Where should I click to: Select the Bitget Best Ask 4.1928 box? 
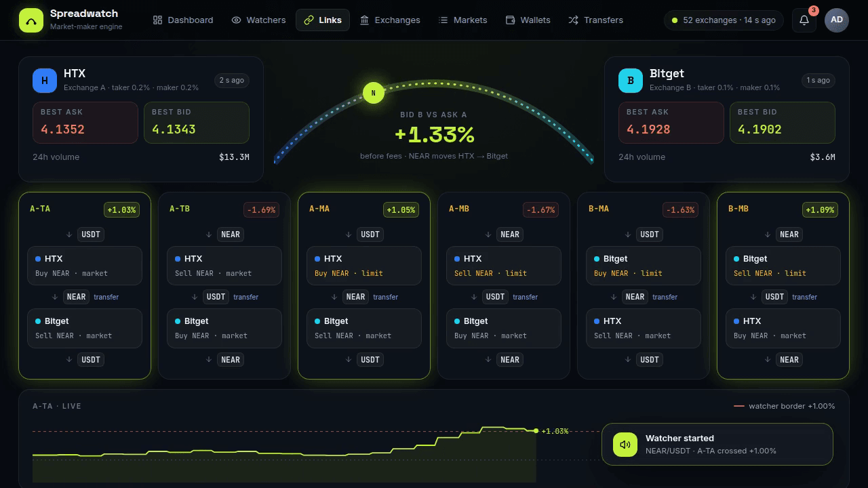671,123
